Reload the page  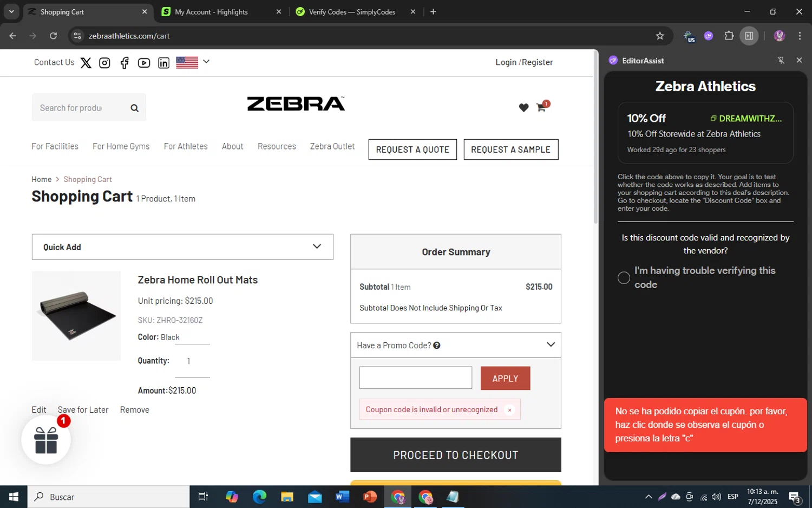(x=53, y=36)
